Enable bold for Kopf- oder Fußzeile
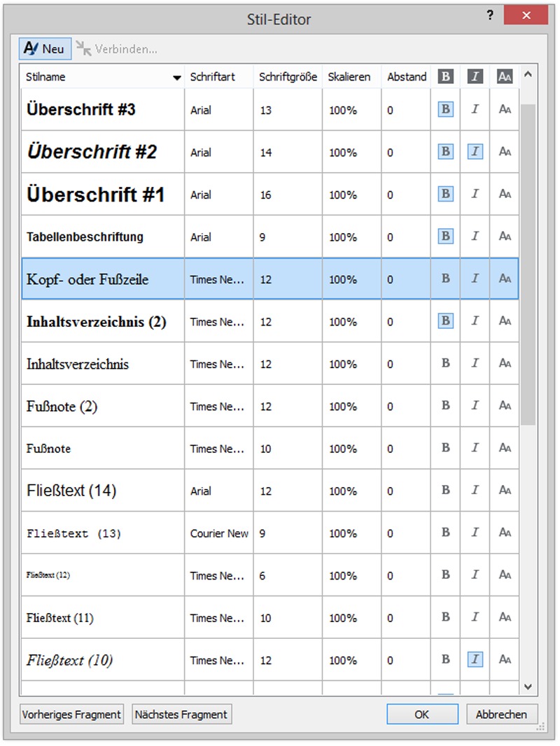Viewport: 560px width, 746px height. tap(445, 279)
